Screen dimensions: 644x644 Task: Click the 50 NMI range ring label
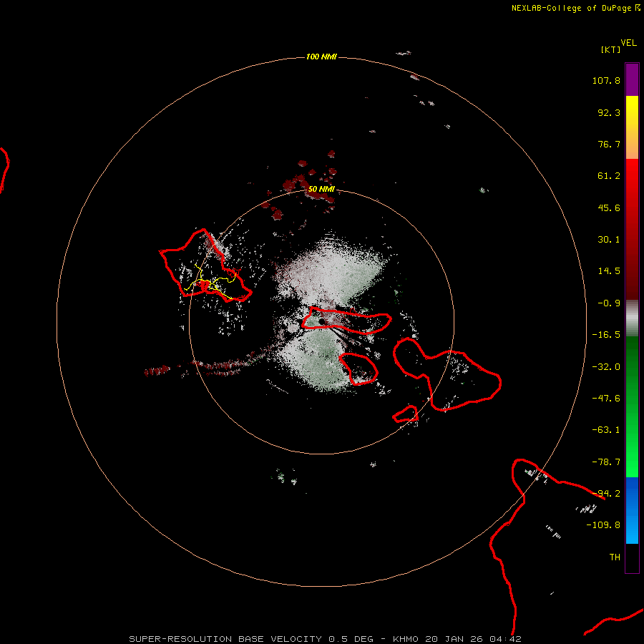[321, 189]
